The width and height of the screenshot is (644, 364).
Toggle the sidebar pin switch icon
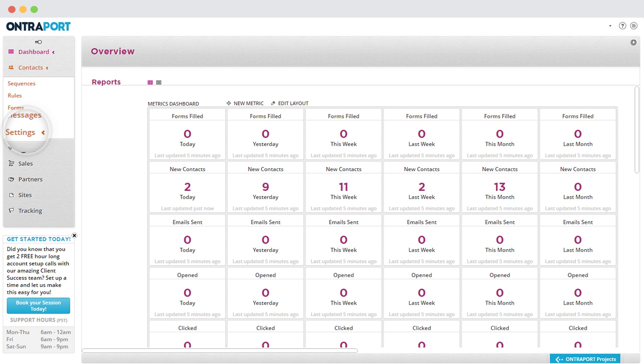(x=38, y=42)
